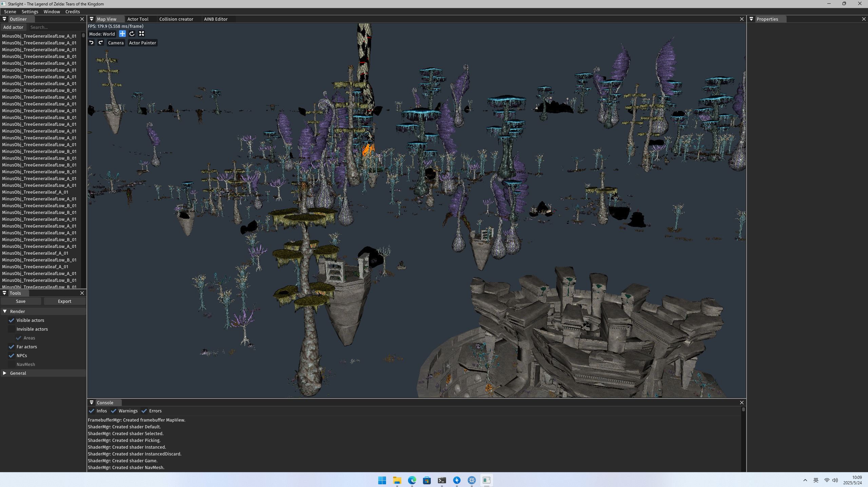The width and height of the screenshot is (868, 487).
Task: Click the Export button
Action: [64, 301]
